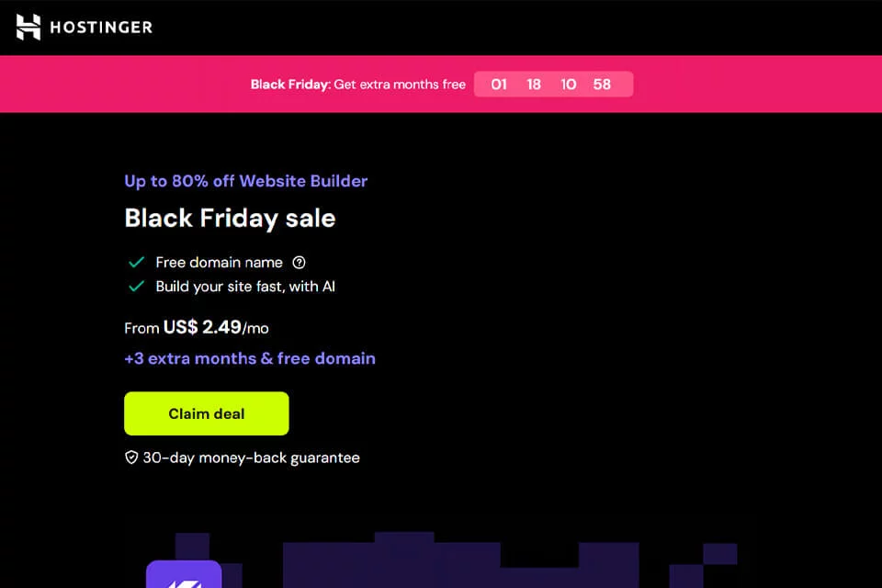This screenshot has width=882, height=588.
Task: Click the Black Friday sale heading
Action: click(230, 219)
